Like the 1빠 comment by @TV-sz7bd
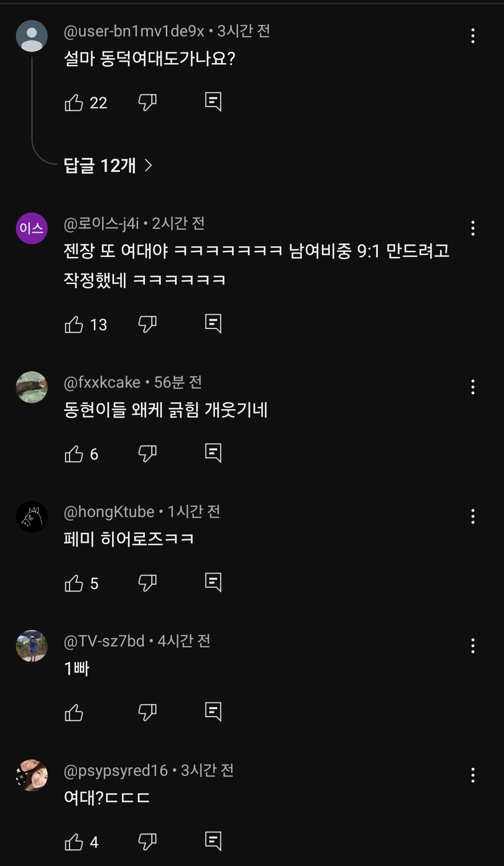The height and width of the screenshot is (866, 504). (74, 712)
